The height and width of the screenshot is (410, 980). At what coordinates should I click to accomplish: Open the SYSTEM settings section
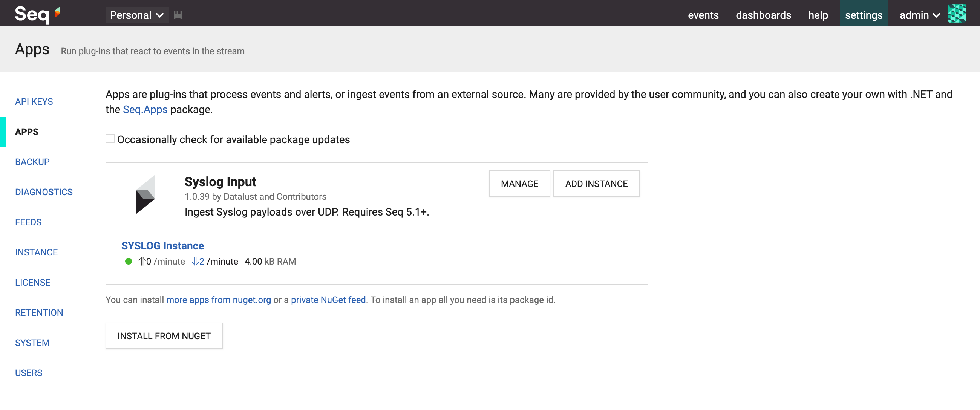click(x=32, y=343)
